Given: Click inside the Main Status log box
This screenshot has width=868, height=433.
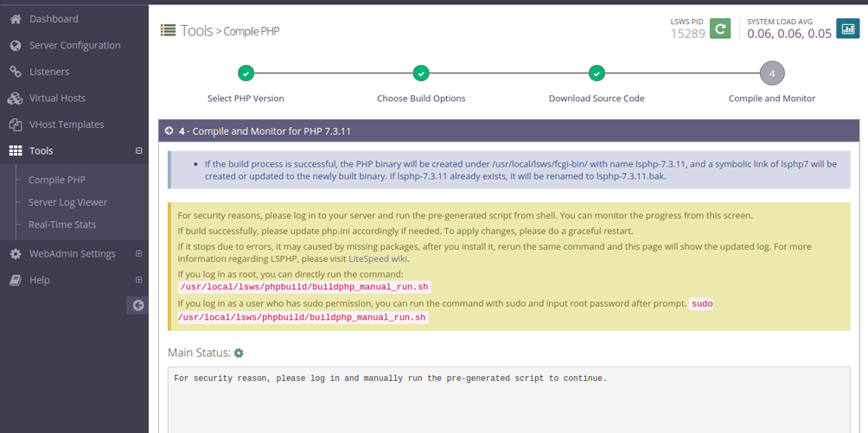Looking at the screenshot, I should coord(508,400).
